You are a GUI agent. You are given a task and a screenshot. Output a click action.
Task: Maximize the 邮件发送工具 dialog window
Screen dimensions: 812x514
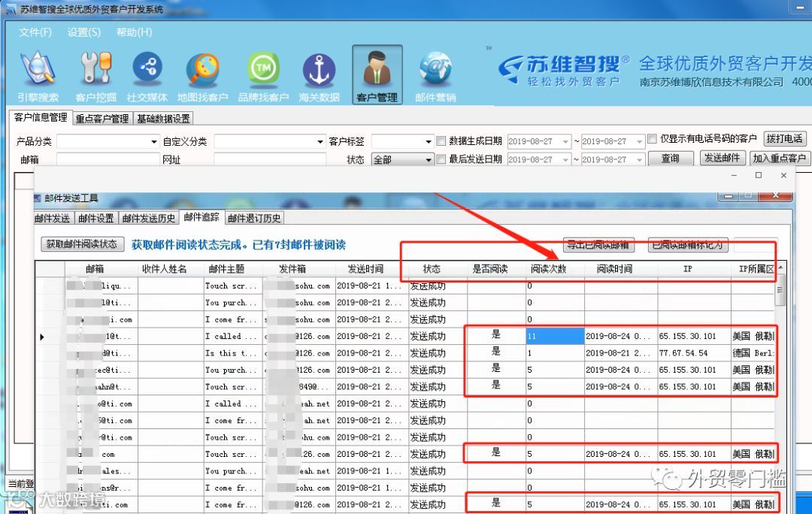[747, 195]
